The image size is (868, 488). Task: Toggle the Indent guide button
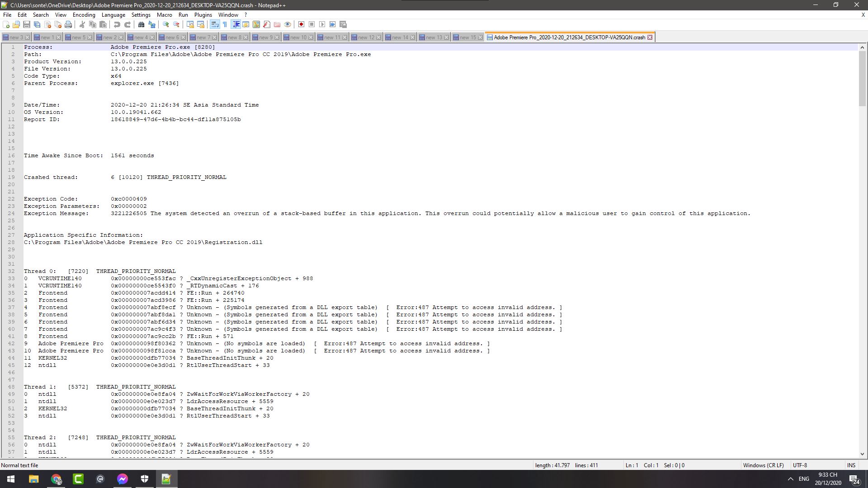click(236, 24)
